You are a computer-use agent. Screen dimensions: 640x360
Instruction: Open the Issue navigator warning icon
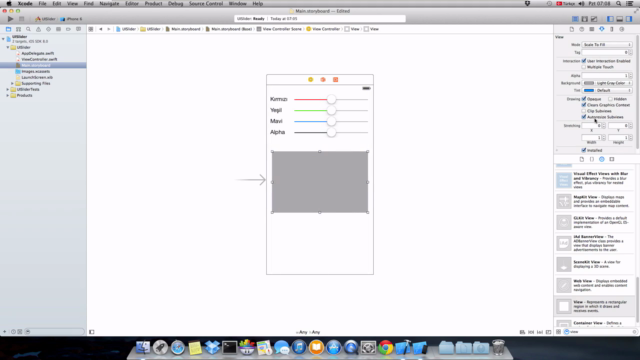tap(38, 29)
